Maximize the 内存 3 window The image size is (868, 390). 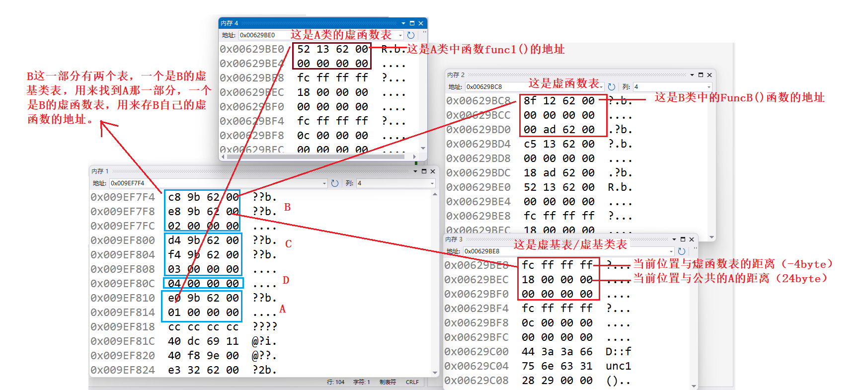pyautogui.click(x=683, y=239)
